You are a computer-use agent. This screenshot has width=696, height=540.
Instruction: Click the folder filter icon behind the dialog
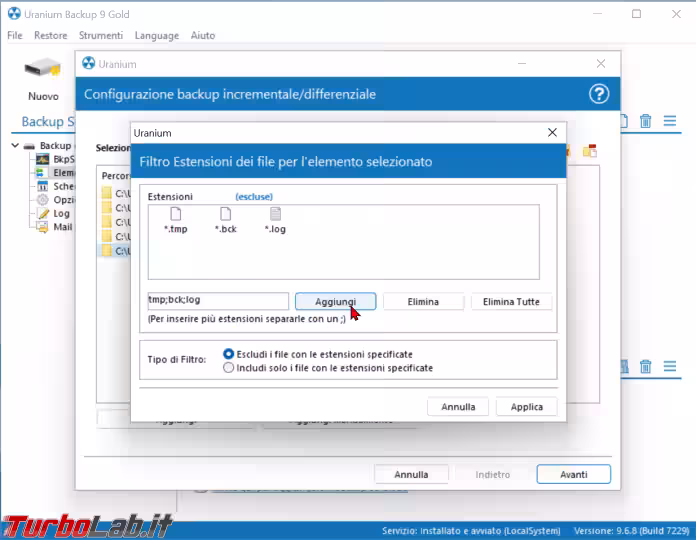click(590, 151)
